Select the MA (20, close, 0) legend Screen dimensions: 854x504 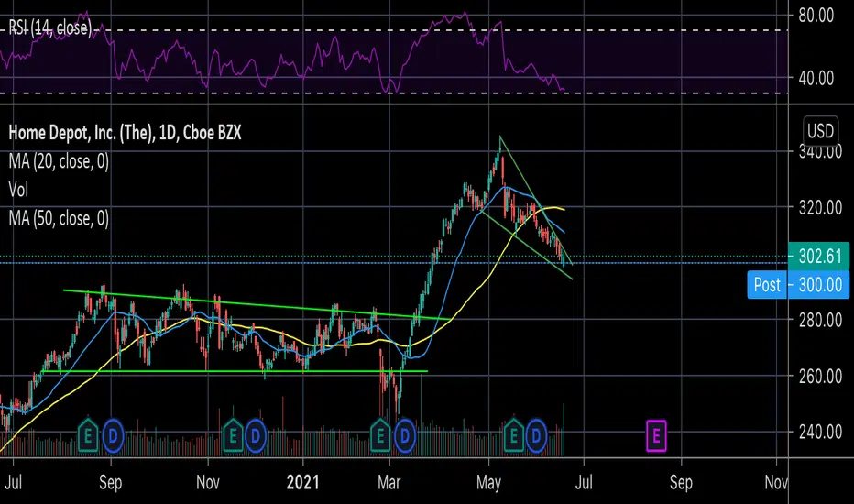pyautogui.click(x=59, y=161)
